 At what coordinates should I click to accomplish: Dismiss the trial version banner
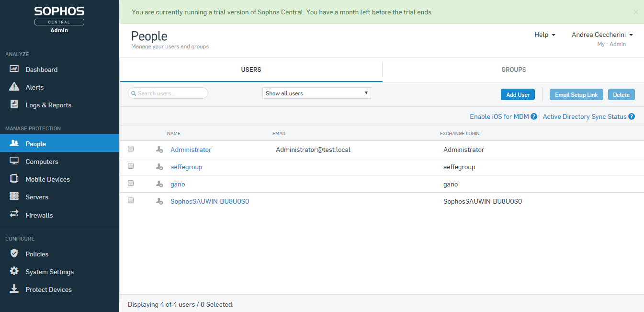(636, 12)
